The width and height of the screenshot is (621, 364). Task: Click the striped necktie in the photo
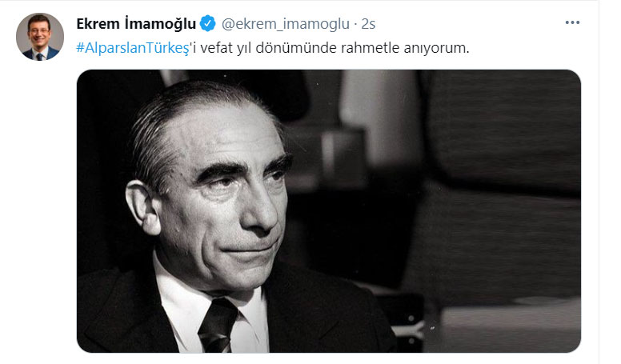pyautogui.click(x=218, y=326)
